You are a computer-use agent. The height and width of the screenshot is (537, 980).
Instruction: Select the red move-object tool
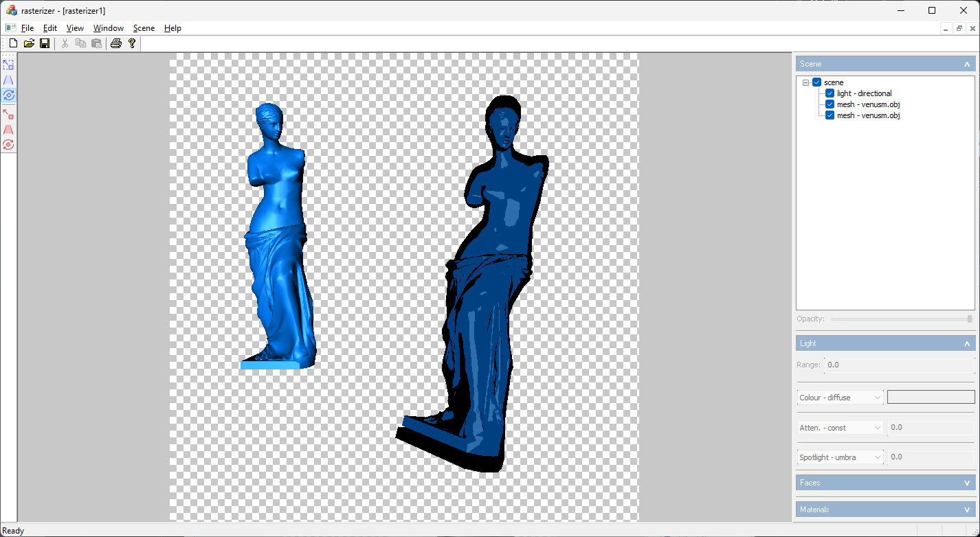pyautogui.click(x=8, y=114)
